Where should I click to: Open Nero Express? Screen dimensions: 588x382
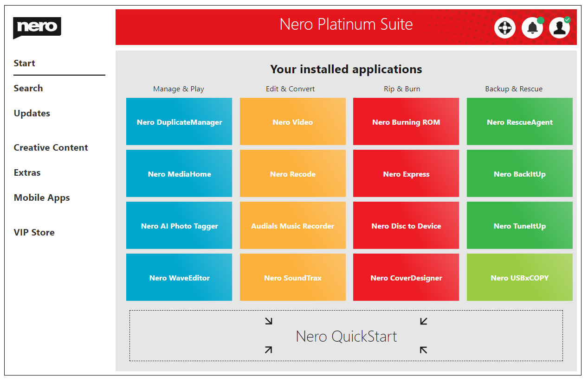click(x=406, y=173)
